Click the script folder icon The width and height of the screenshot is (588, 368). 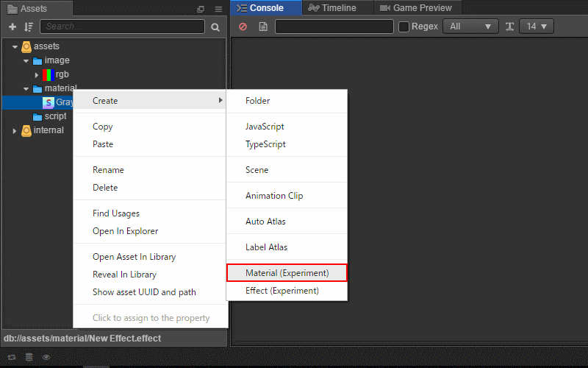click(37, 117)
